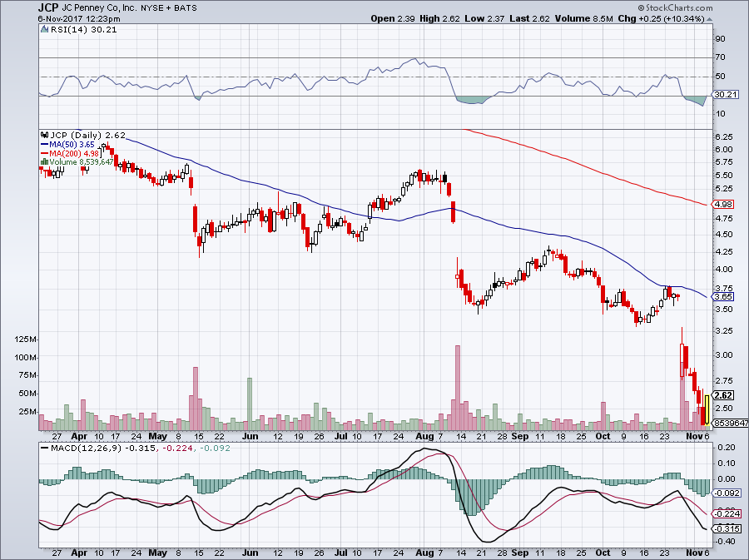Click the 3.65 MA(50) price tag on right axis

point(723,296)
